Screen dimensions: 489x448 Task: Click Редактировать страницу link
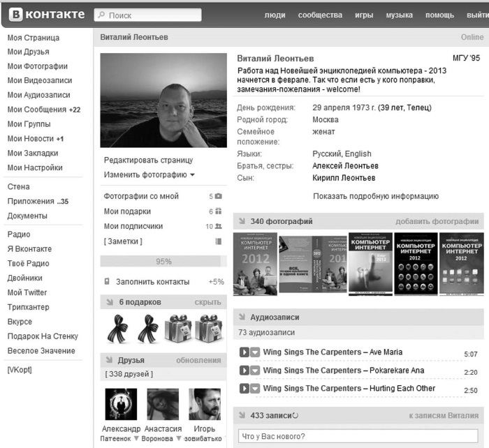tap(148, 160)
